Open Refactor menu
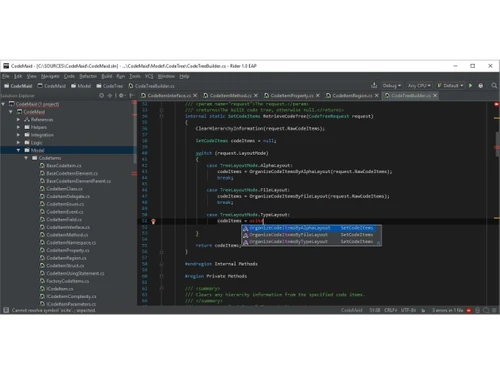The image size is (500, 375). click(88, 76)
